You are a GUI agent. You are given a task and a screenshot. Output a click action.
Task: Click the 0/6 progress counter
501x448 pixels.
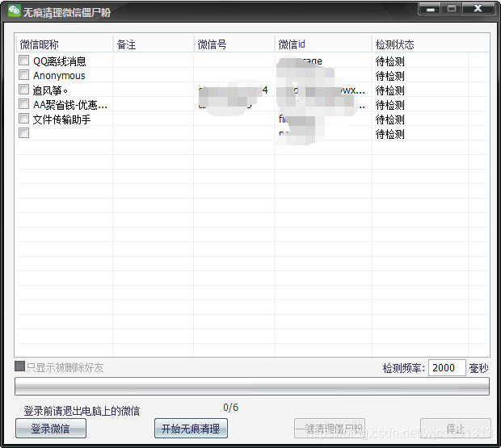(x=230, y=407)
